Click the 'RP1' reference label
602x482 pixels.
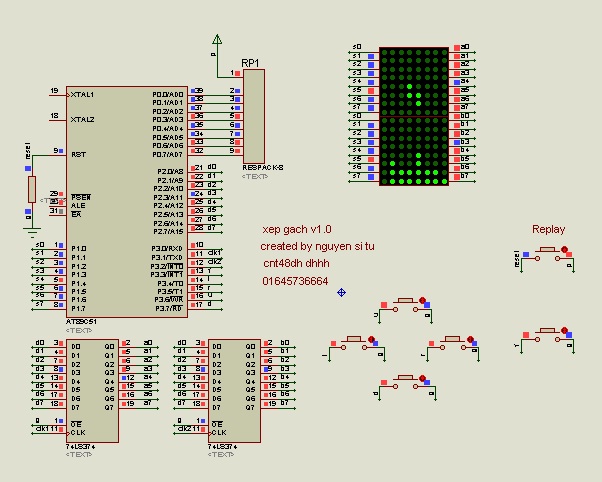tap(250, 63)
